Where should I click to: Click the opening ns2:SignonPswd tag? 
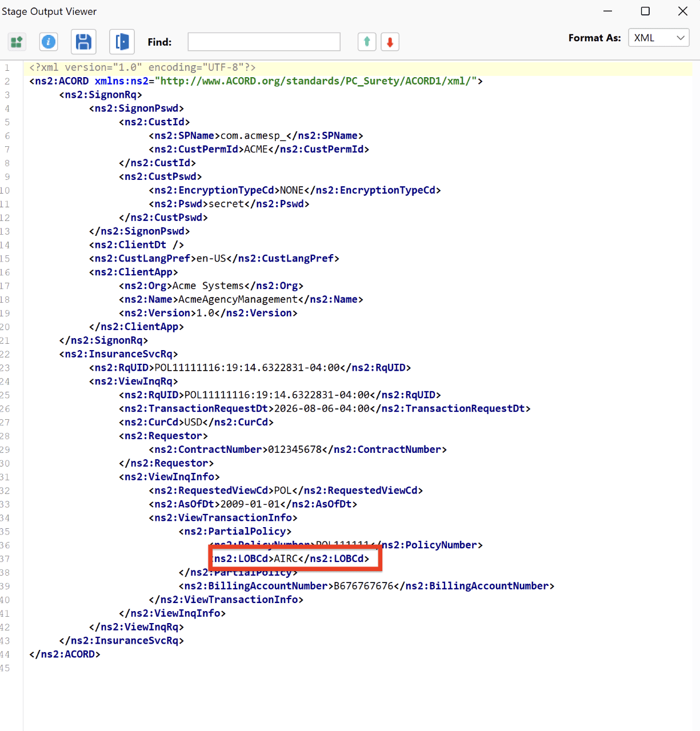click(x=137, y=109)
